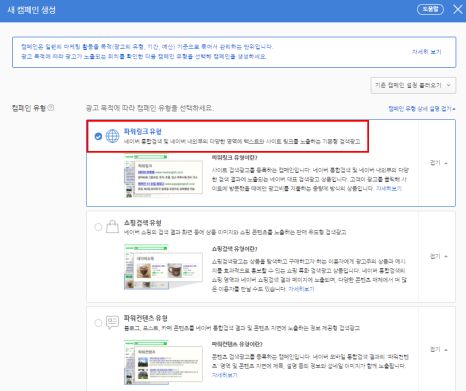Close the 새 캠페인 생성 dialog
Screen dimensions: 466x391
(x=458, y=9)
